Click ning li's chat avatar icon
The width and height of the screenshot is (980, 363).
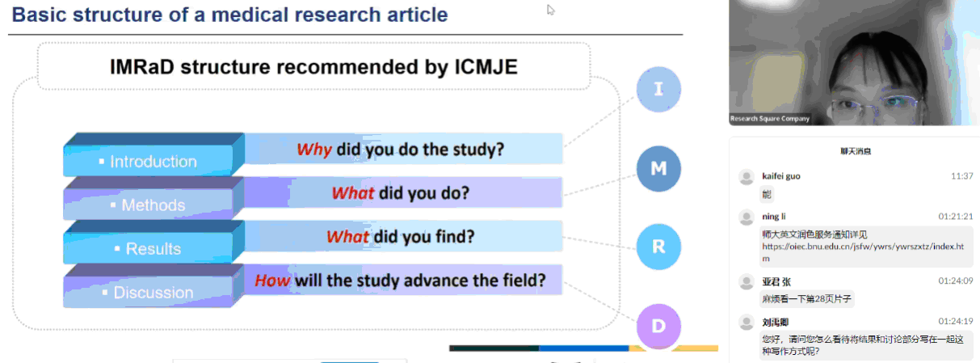747,217
